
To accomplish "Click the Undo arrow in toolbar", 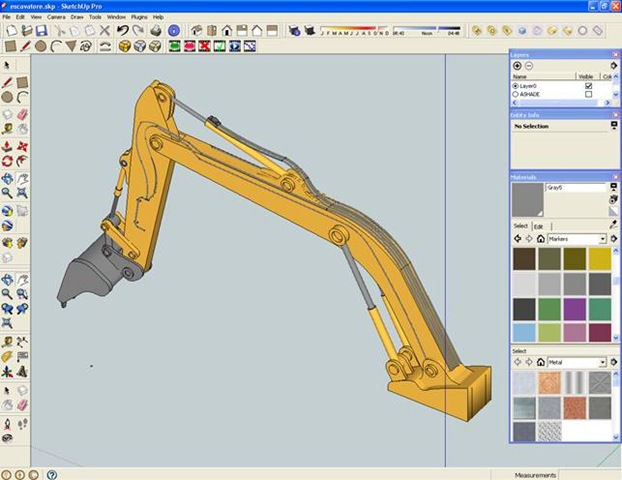I will (123, 31).
